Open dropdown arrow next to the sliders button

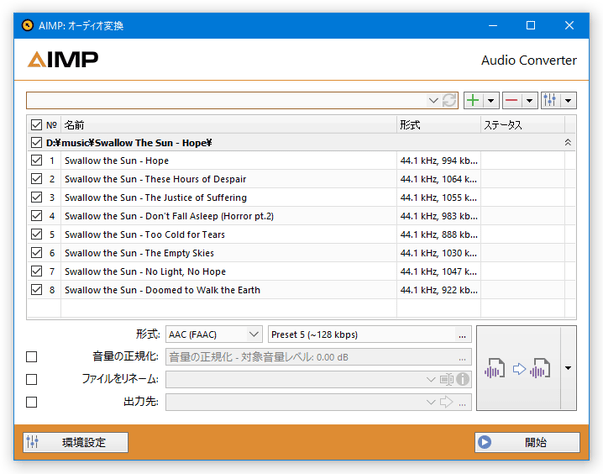pos(568,100)
